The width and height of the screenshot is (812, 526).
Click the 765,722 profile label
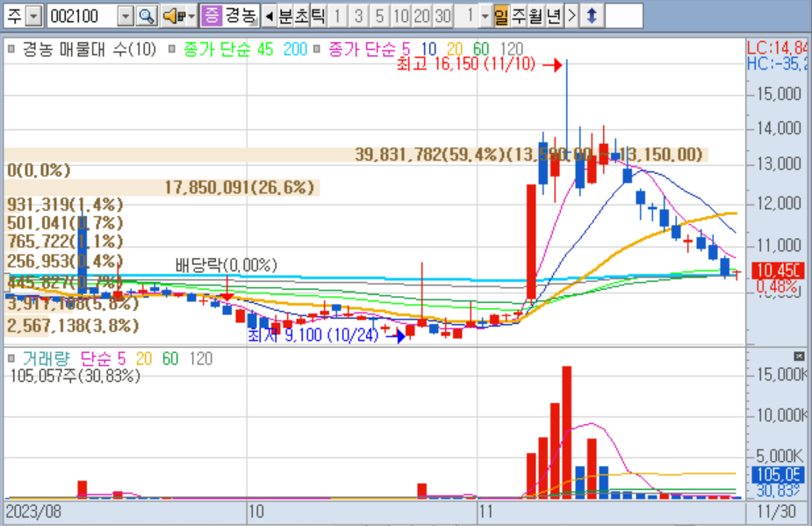tap(65, 241)
